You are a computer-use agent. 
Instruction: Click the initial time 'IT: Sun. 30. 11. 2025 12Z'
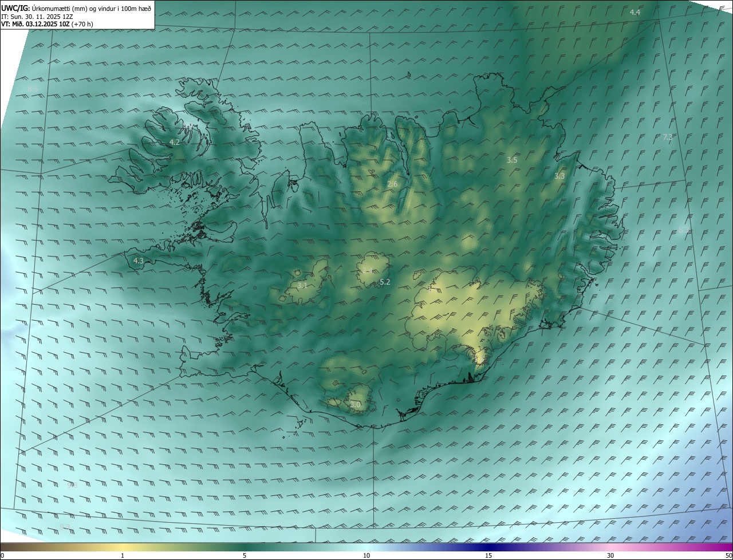(x=37, y=17)
